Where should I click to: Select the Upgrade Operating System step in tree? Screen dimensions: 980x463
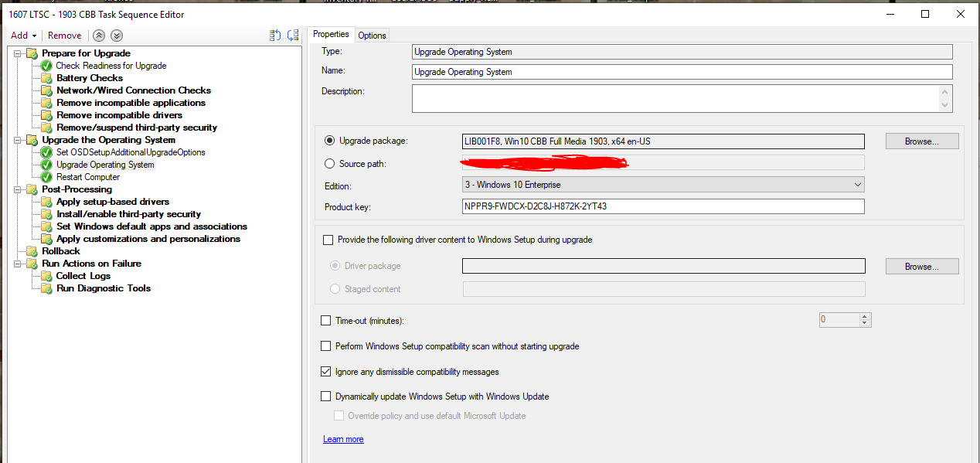point(105,165)
